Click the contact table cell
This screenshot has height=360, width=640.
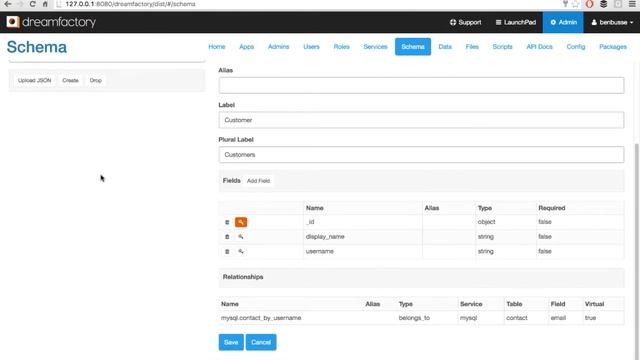click(x=517, y=318)
